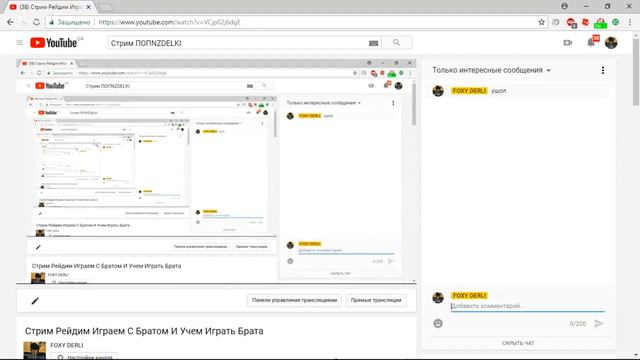Click FOXY DERLI name in chat message
The image size is (640, 360).
click(x=469, y=91)
